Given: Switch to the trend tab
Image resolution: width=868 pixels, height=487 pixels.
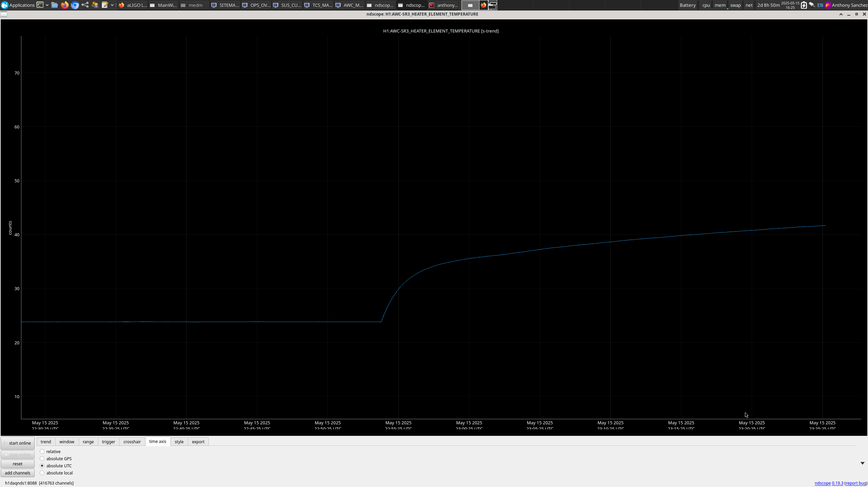Looking at the screenshot, I should [x=46, y=442].
